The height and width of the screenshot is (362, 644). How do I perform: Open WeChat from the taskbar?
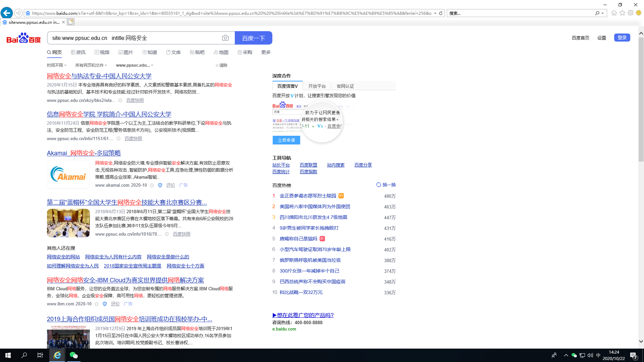73,355
